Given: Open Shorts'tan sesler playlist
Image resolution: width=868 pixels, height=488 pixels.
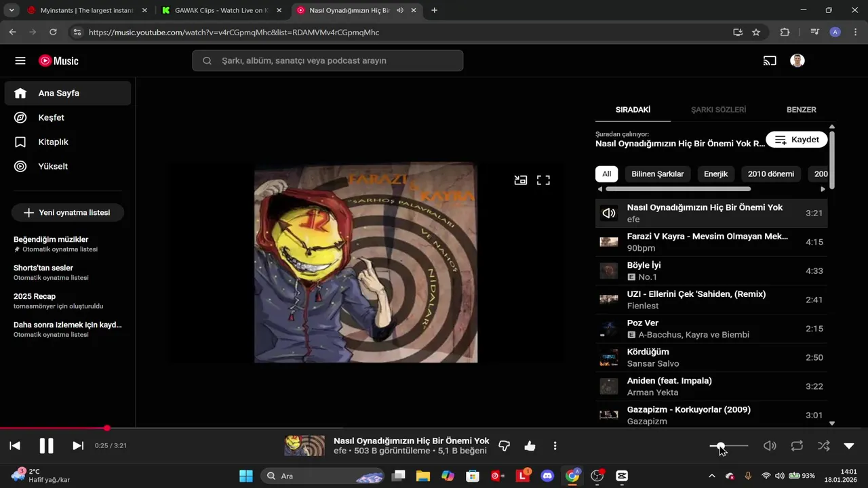Looking at the screenshot, I should click(x=68, y=272).
